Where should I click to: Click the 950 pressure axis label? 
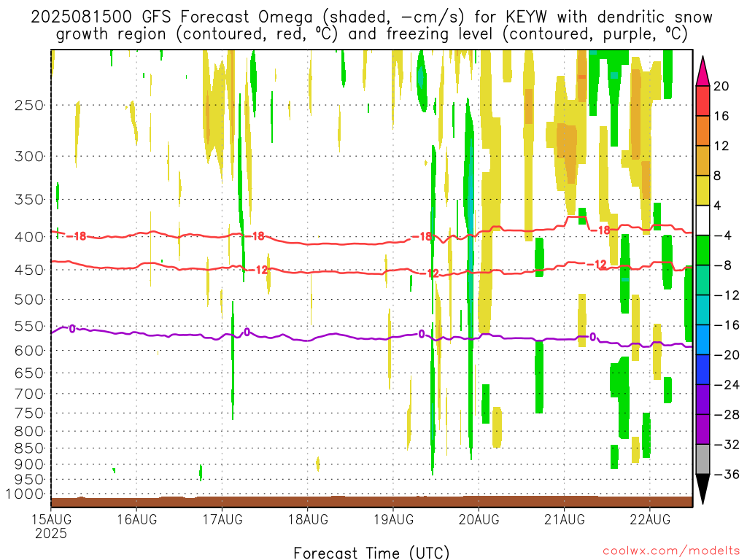click(29, 480)
